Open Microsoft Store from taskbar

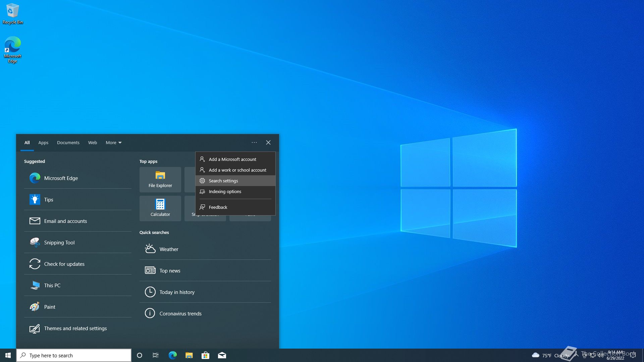pos(205,355)
